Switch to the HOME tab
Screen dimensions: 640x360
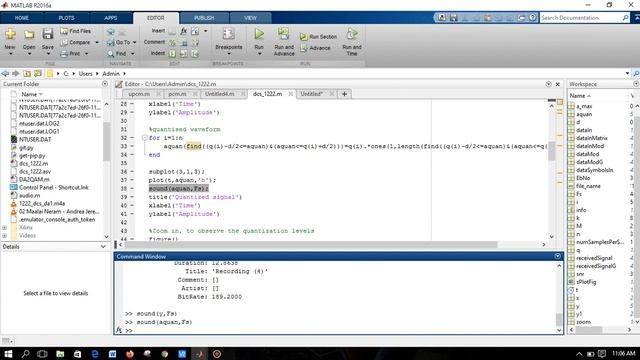pyautogui.click(x=22, y=18)
